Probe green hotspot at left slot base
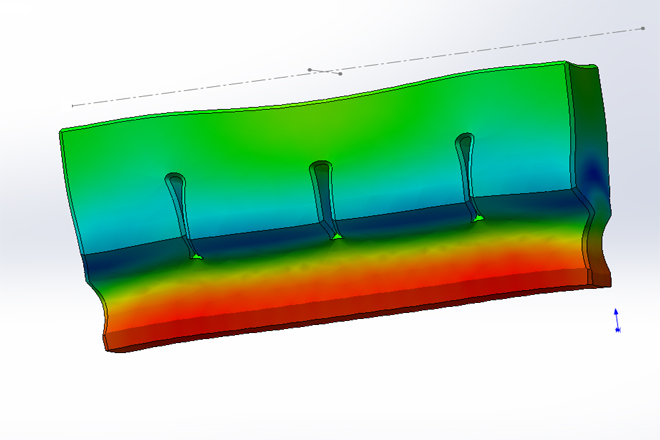The image size is (660, 440). [197, 258]
